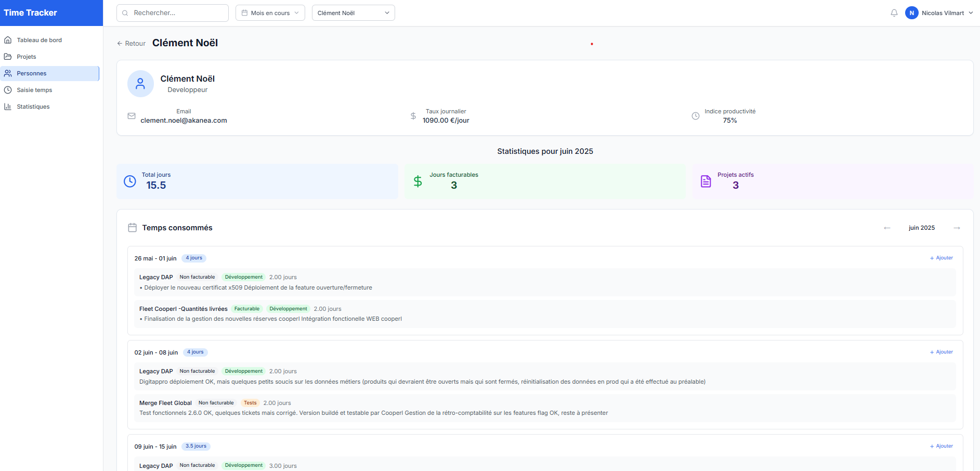Click email clement.noel@akanea.com
The image size is (980, 471).
[184, 121]
